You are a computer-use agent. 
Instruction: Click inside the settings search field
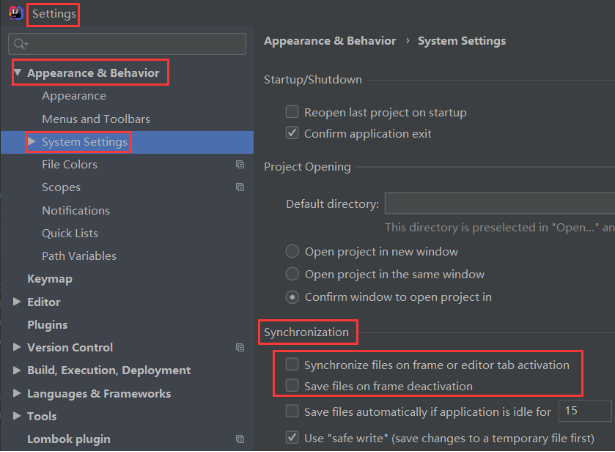[x=127, y=44]
